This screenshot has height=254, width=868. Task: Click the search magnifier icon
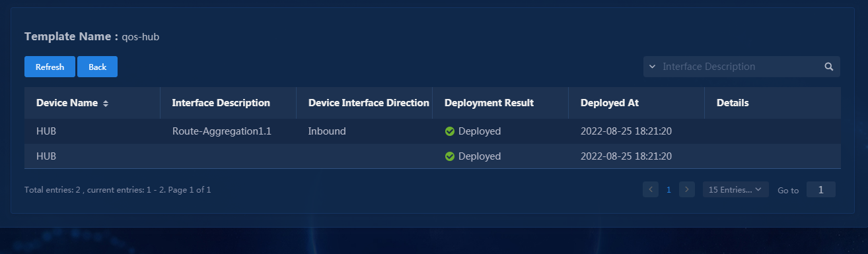point(828,67)
